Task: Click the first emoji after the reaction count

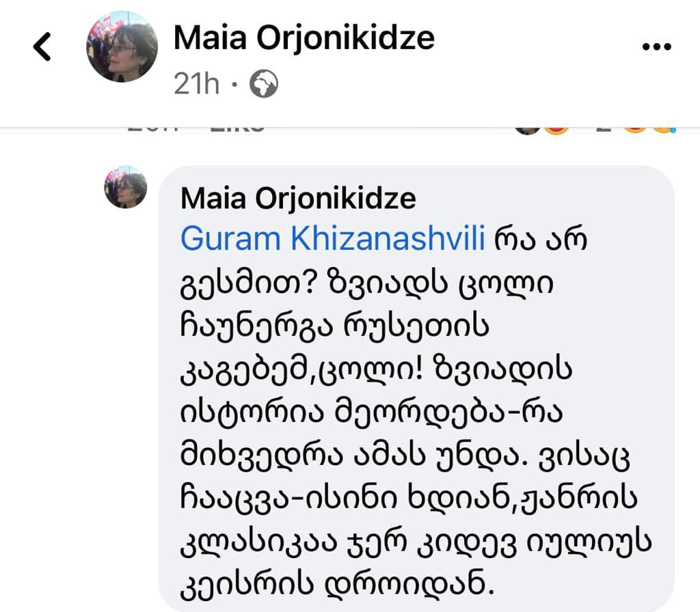Action: (x=635, y=130)
